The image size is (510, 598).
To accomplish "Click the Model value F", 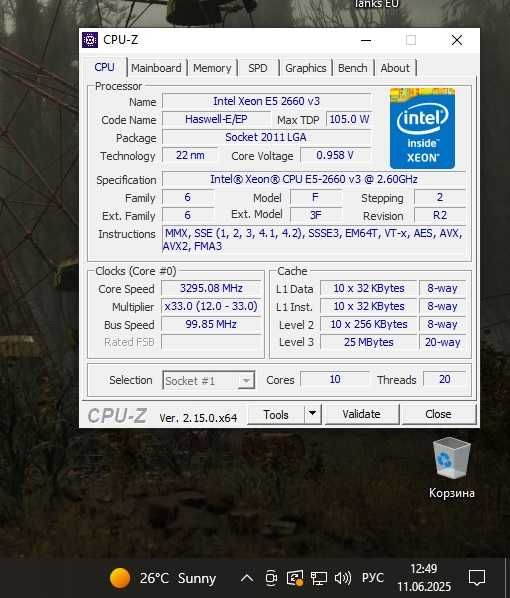I will pyautogui.click(x=316, y=197).
